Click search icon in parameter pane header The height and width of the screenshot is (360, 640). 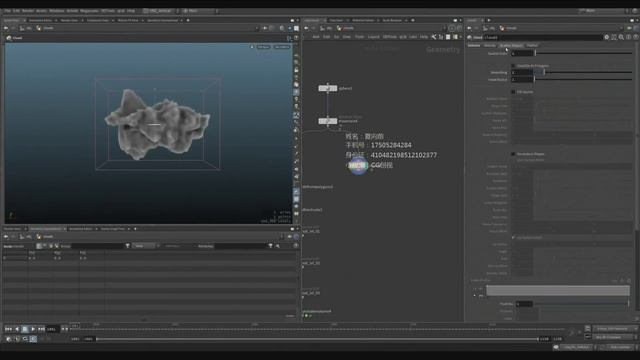coord(621,37)
